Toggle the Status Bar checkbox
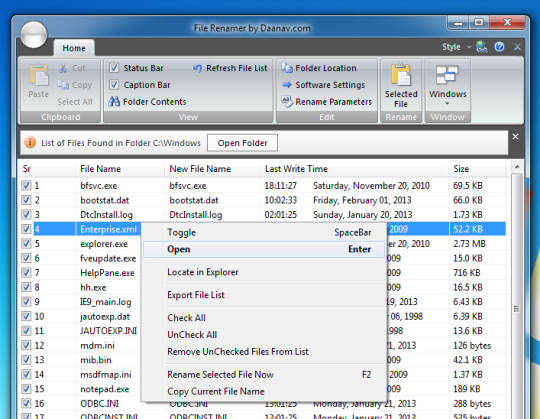Screen dimensions: 540x419 tap(114, 68)
